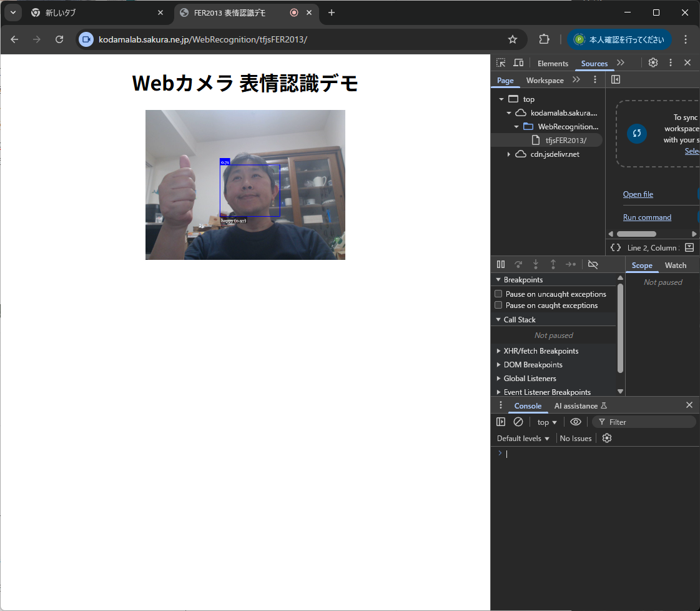The image size is (700, 611).
Task: Switch to the Watch tab
Action: tap(675, 266)
